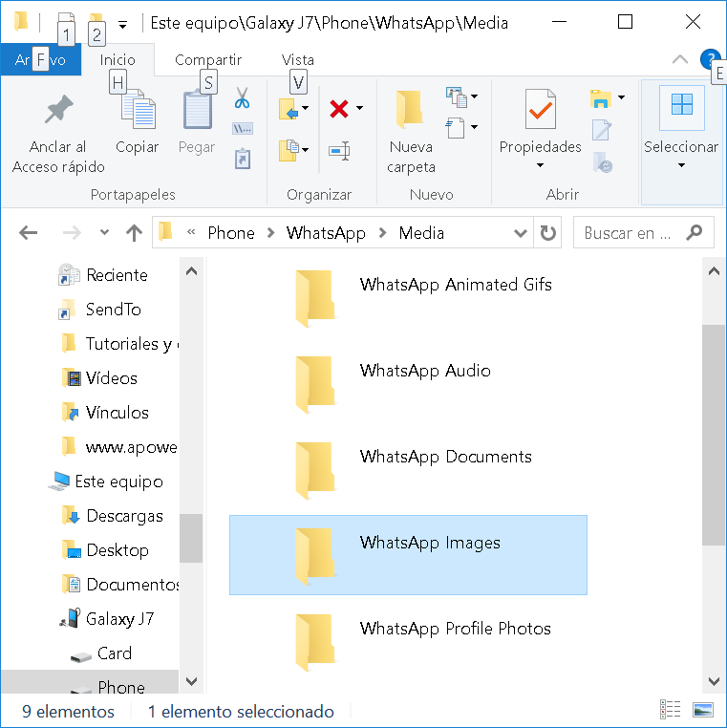
Task: Click WhatsApp in the address breadcrumb
Action: pos(326,232)
